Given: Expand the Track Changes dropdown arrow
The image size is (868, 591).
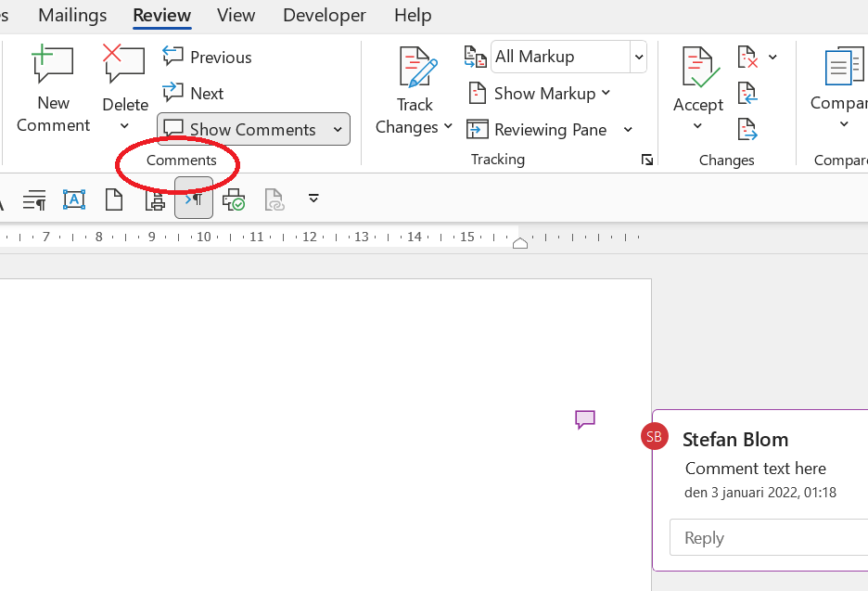Looking at the screenshot, I should (x=448, y=126).
